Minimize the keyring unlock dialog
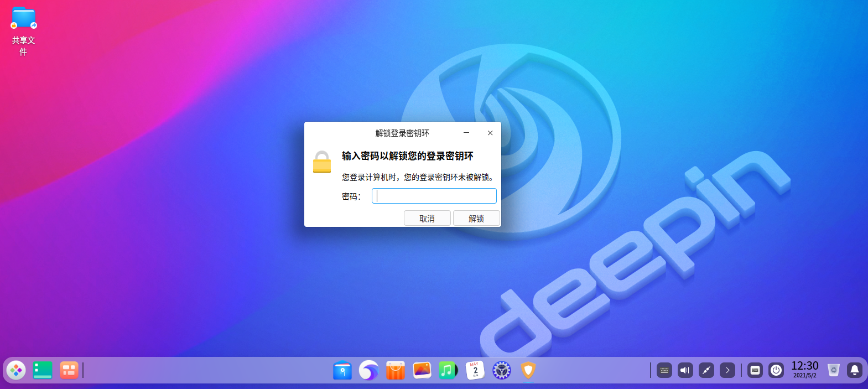This screenshot has height=389, width=868. [x=466, y=133]
